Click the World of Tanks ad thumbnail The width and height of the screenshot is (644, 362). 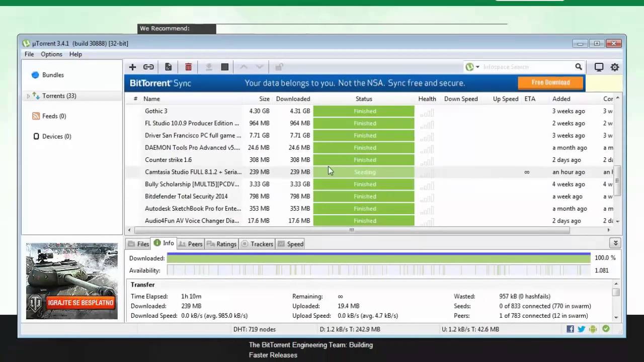click(72, 281)
